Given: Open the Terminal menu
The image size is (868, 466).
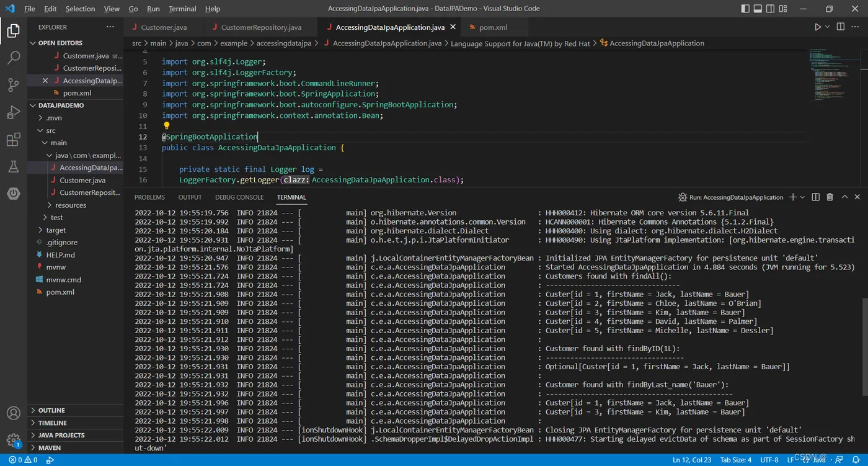Looking at the screenshot, I should (182, 9).
